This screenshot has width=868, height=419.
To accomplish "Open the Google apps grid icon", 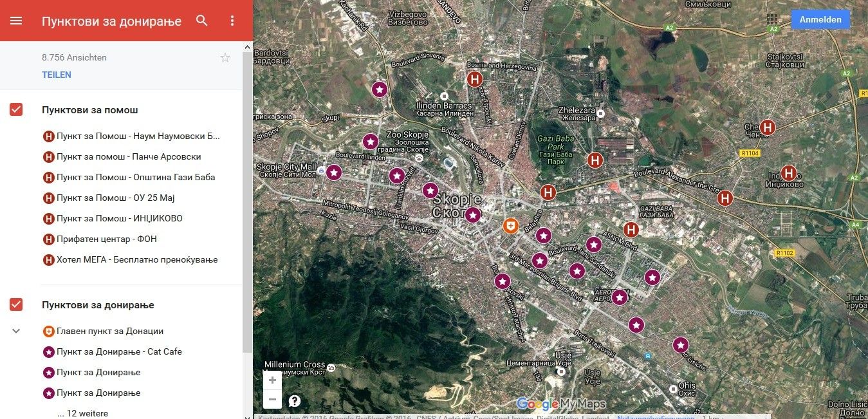I will [x=772, y=20].
